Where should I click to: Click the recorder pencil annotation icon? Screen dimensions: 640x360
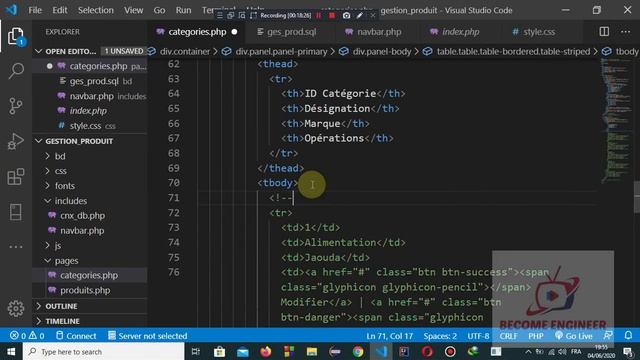[360, 16]
